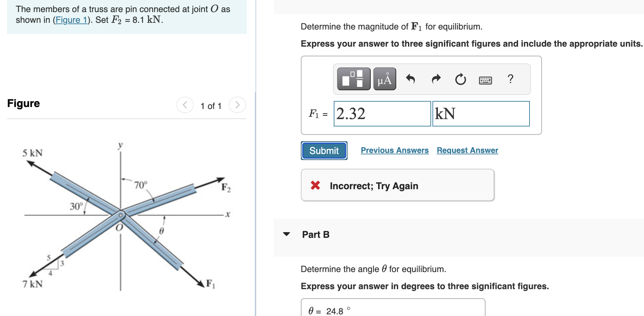
Task: Select the F1 value input showing 2.32
Action: pos(382,114)
